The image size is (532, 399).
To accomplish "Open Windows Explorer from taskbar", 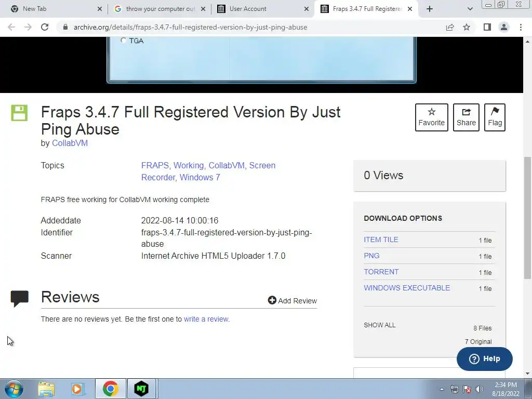I will (x=46, y=389).
